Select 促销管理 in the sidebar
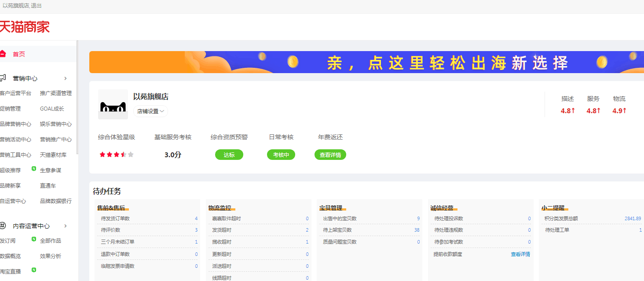The image size is (644, 281). [11, 109]
